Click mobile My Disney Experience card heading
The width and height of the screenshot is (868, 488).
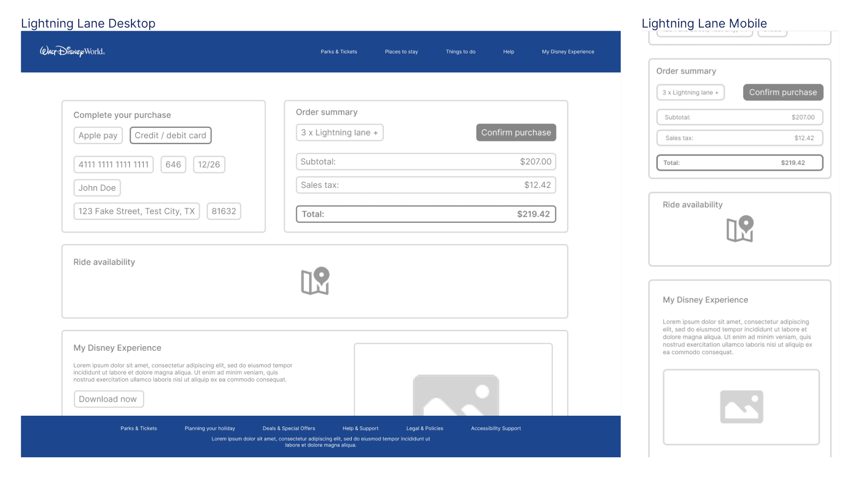point(705,300)
